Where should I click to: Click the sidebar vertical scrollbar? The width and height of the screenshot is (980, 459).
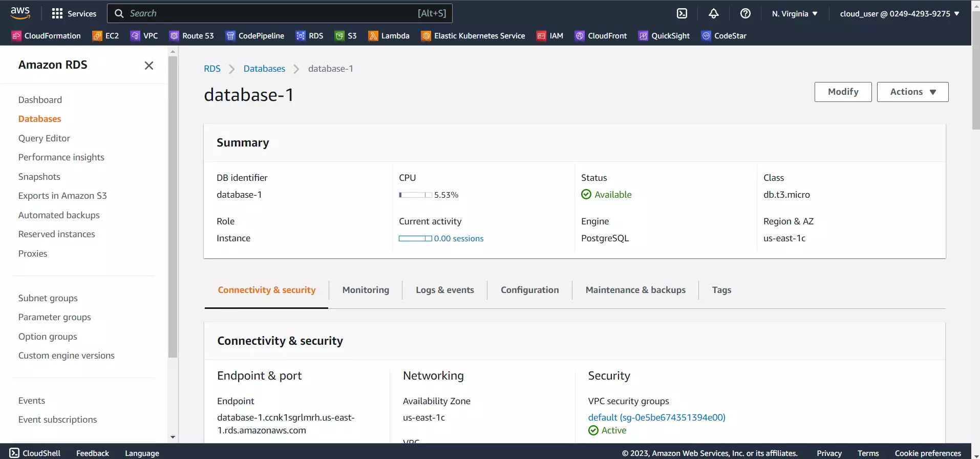click(173, 207)
